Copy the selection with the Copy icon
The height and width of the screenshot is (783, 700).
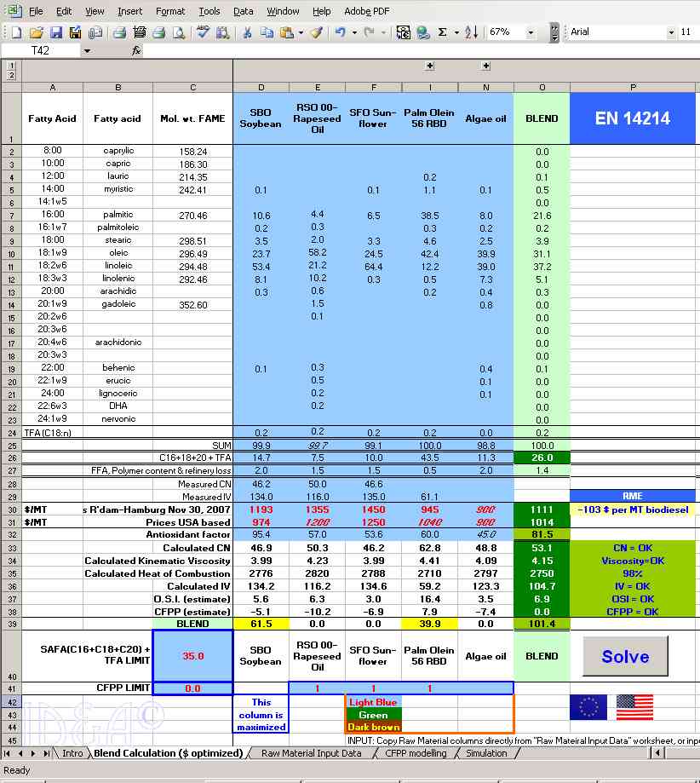[x=267, y=33]
